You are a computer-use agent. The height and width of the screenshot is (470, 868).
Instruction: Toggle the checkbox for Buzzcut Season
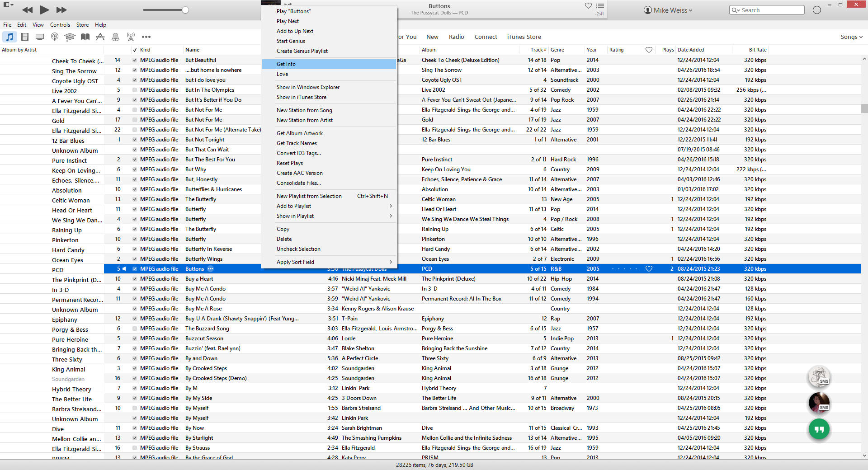coord(135,338)
